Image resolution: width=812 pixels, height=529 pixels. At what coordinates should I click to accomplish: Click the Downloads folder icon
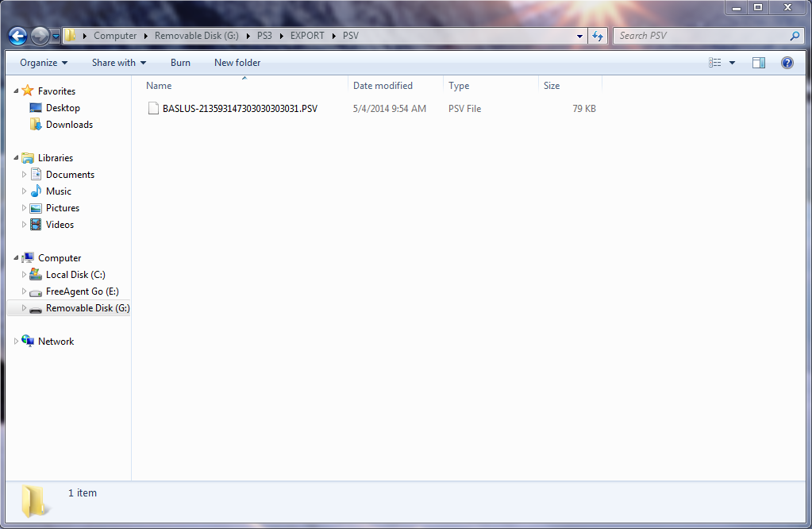[x=35, y=125]
